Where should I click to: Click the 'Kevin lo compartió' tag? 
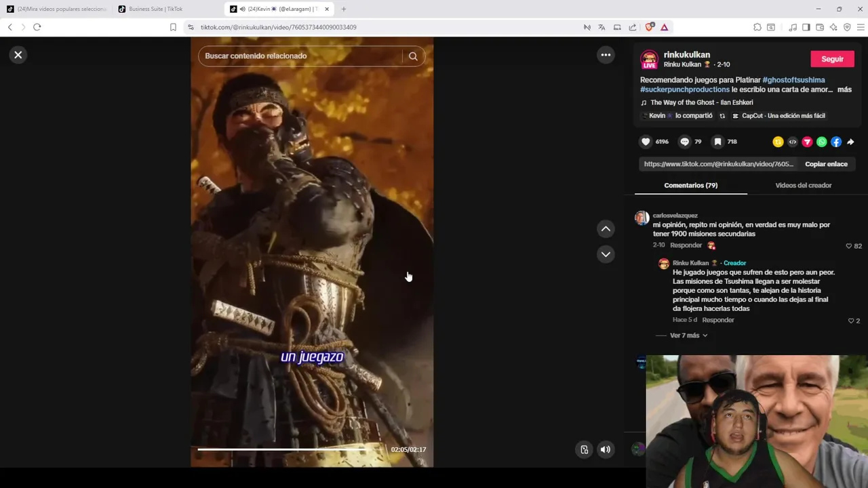pos(676,116)
